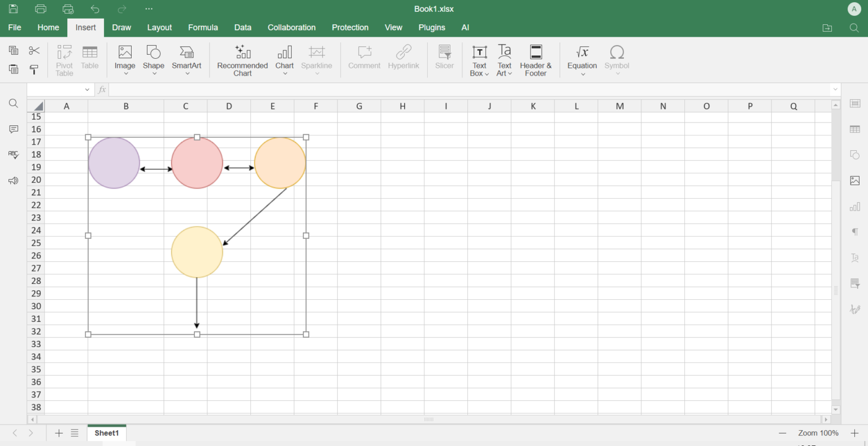Image resolution: width=868 pixels, height=446 pixels.
Task: Select the Save icon in the top toolbar
Action: [12, 8]
